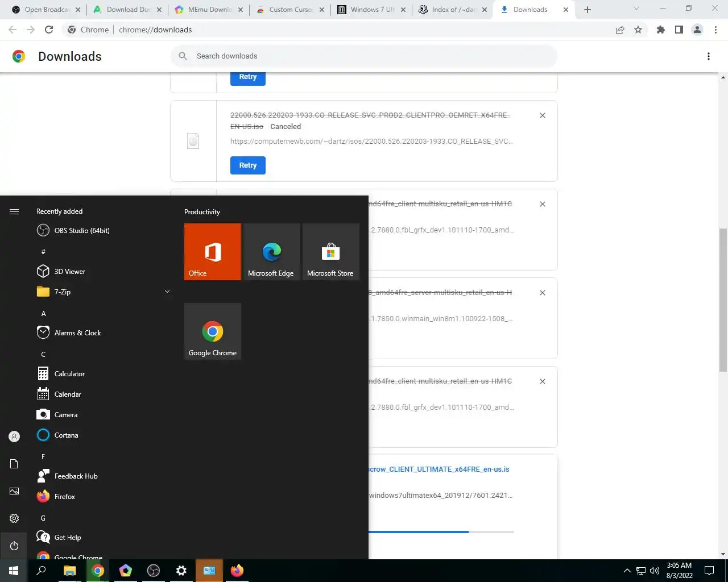728x582 pixels.
Task: Open Firefox from the Start app list
Action: 56,496
